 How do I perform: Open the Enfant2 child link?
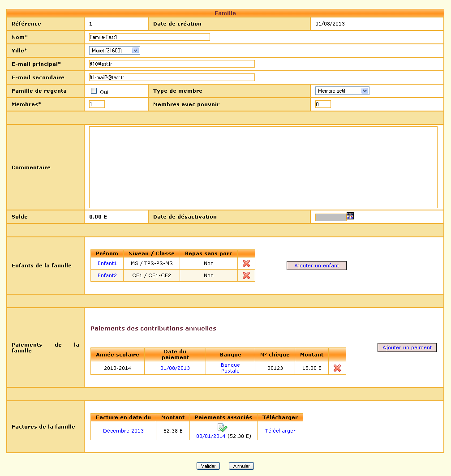[x=107, y=275]
